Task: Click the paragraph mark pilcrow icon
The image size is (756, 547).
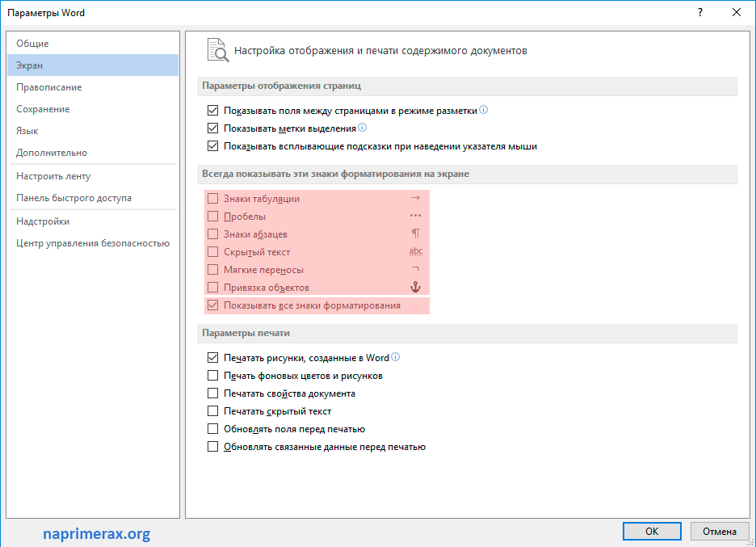Action: 416,234
